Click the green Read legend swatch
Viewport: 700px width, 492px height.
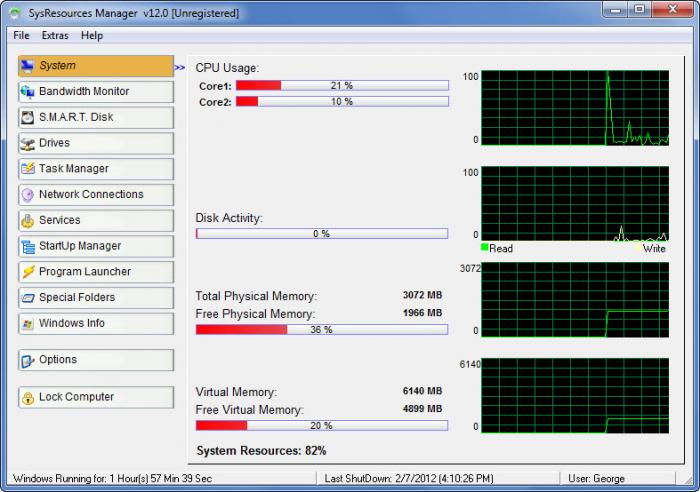485,247
